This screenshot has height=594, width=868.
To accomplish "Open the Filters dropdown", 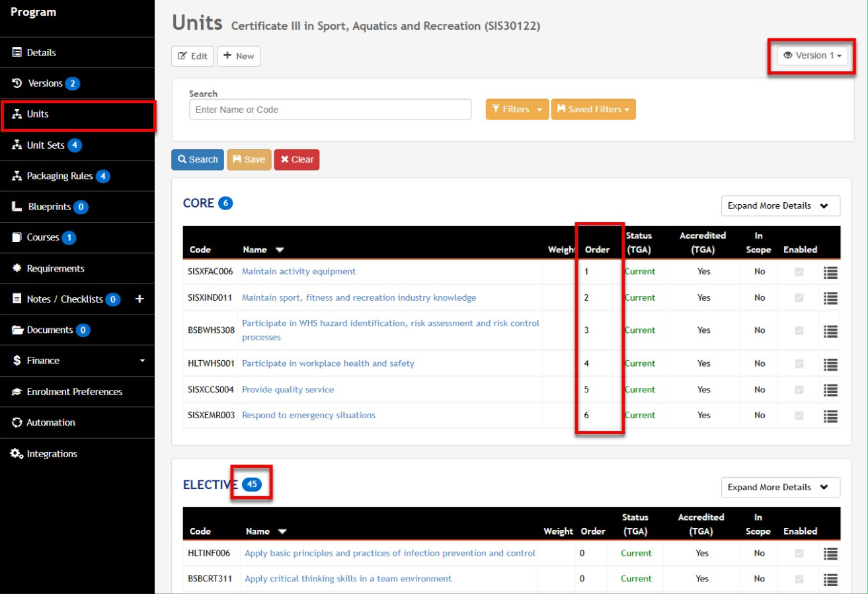I will pyautogui.click(x=518, y=110).
